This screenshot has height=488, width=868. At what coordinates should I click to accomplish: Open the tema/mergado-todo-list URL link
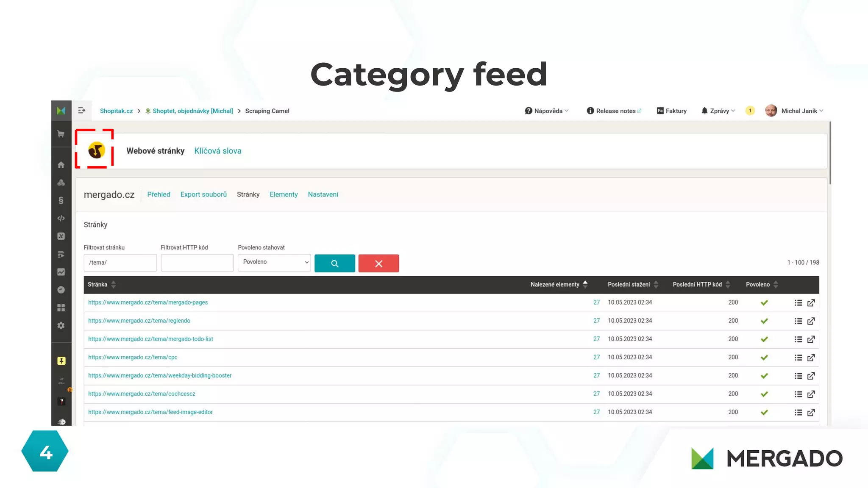click(x=150, y=339)
